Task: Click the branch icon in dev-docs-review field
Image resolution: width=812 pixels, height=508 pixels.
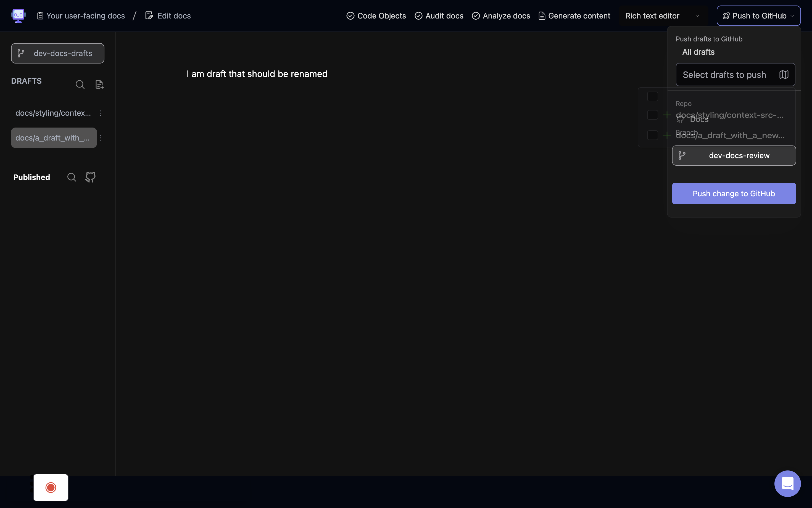Action: pyautogui.click(x=681, y=155)
